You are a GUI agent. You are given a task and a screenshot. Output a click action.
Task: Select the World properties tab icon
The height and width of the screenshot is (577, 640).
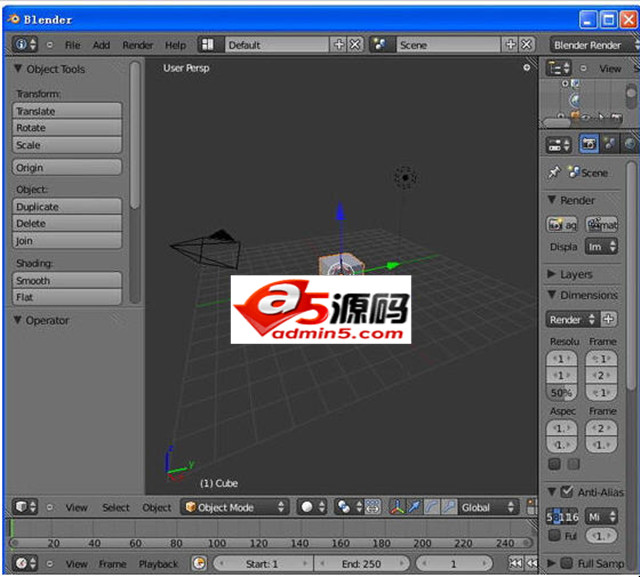pos(629,144)
